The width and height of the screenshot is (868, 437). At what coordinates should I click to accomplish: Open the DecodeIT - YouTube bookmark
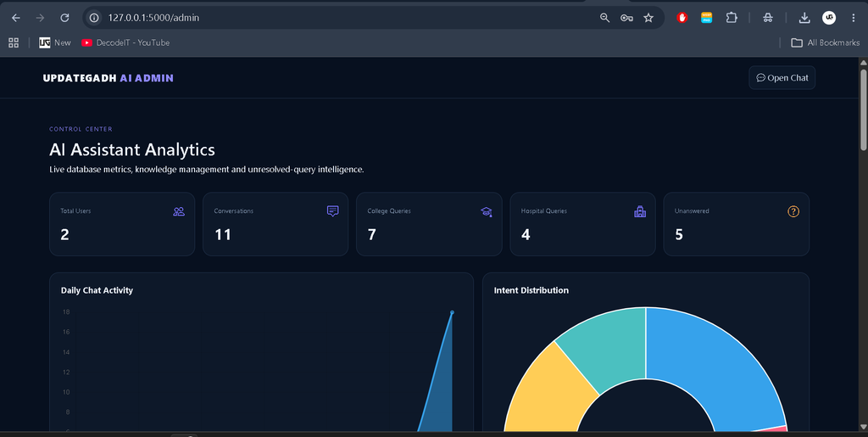(125, 42)
